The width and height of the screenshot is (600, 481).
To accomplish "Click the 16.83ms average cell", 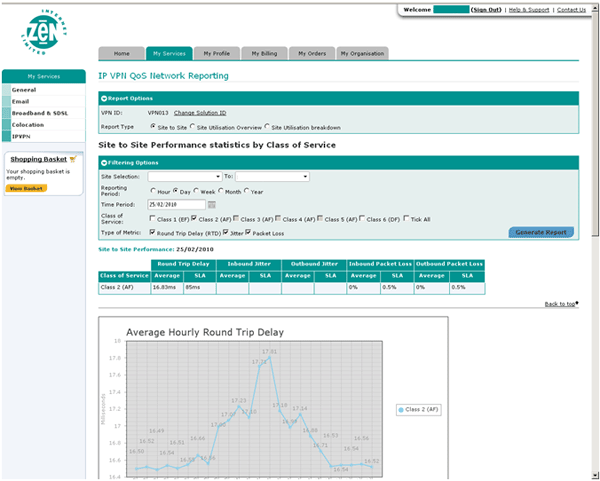I will pos(167,287).
